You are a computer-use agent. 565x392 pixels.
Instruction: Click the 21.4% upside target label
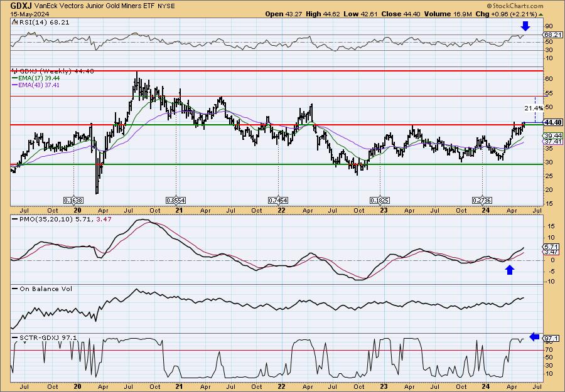tap(534, 108)
